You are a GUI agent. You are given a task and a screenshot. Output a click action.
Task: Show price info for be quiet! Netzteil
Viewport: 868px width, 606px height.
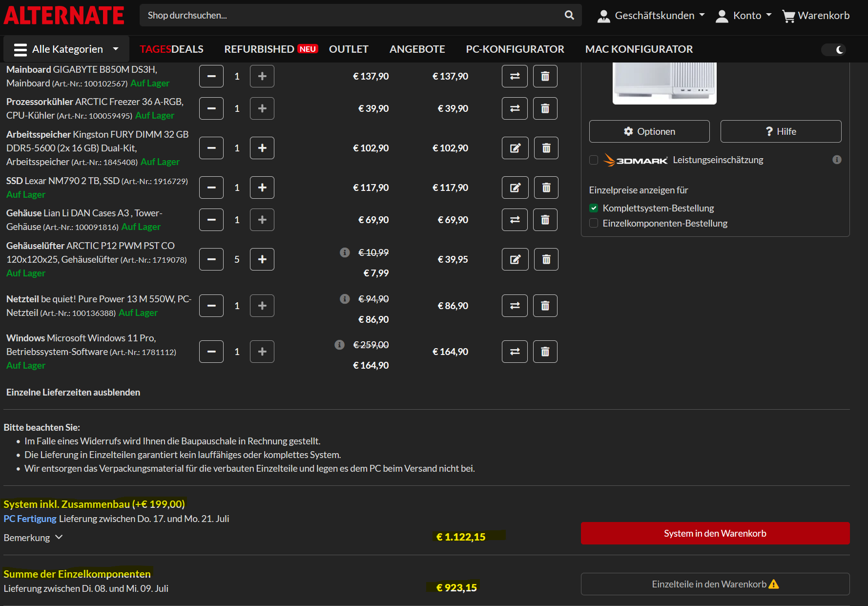[x=345, y=299]
